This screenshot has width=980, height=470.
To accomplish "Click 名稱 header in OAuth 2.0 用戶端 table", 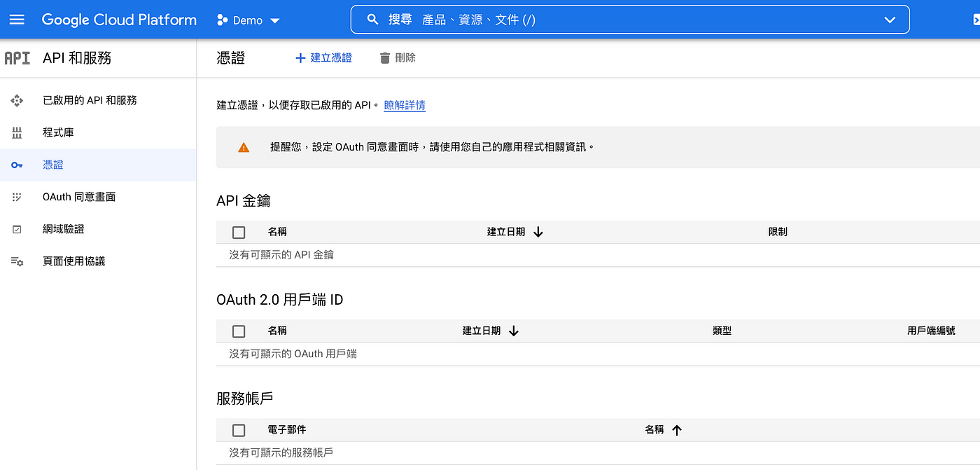I will pyautogui.click(x=277, y=331).
